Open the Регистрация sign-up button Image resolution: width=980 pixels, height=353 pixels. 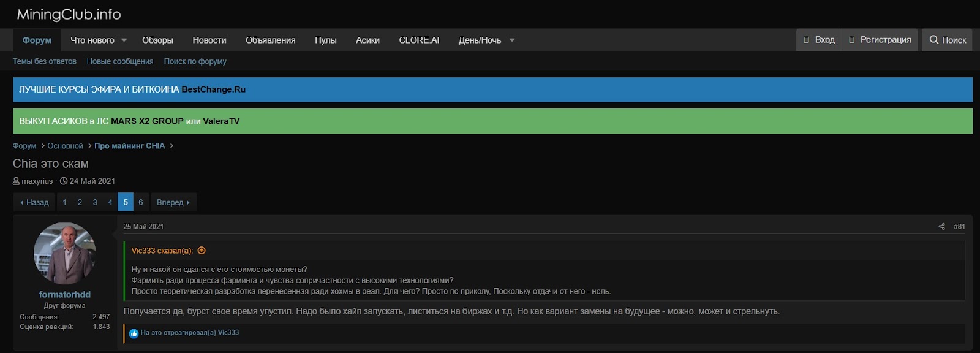(x=880, y=40)
